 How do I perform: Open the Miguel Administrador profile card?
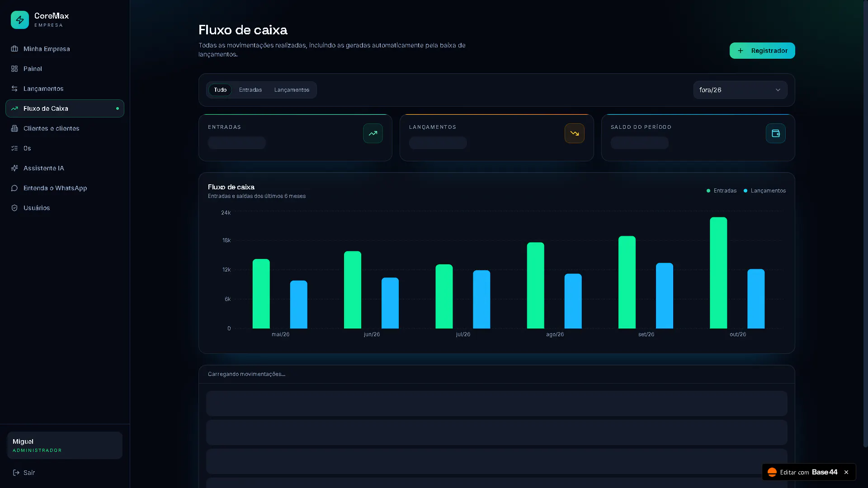coord(65,446)
